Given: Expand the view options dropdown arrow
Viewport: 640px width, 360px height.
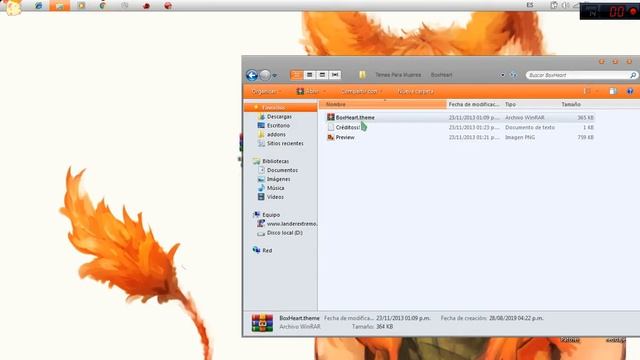Looking at the screenshot, I should [x=598, y=91].
